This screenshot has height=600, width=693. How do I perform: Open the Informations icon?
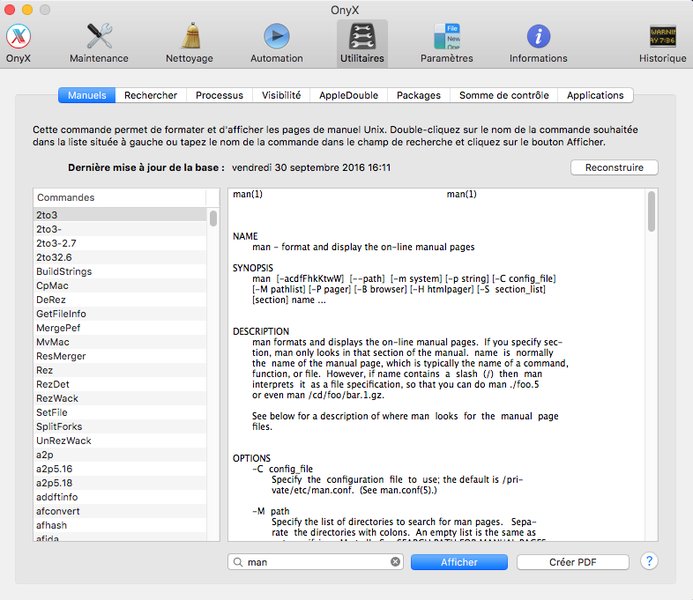538,36
